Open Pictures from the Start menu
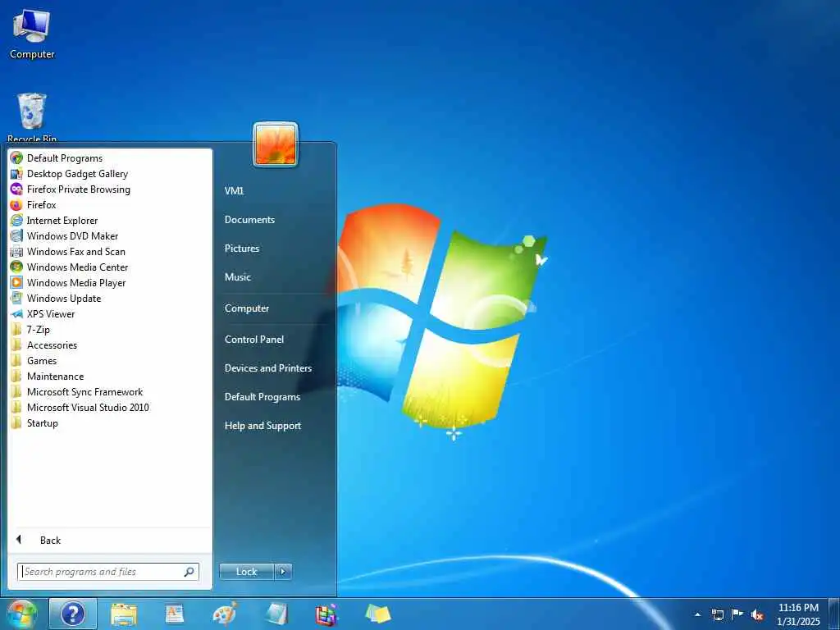 point(242,248)
